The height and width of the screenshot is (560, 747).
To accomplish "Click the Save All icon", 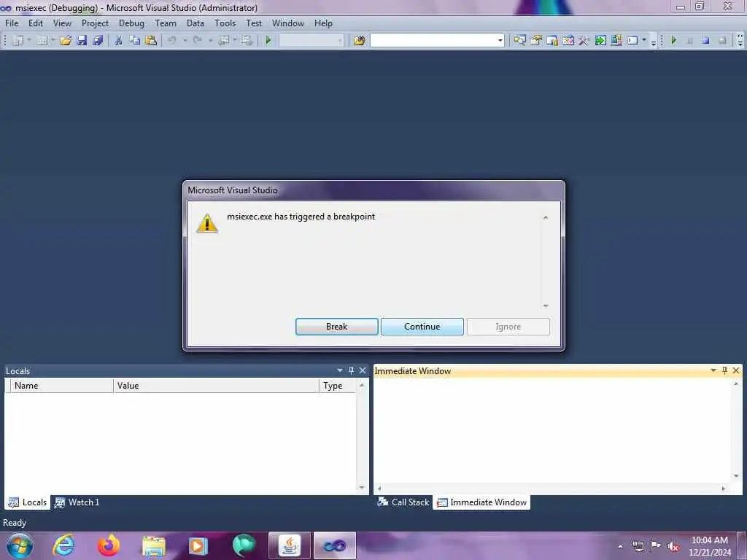I will pyautogui.click(x=98, y=41).
